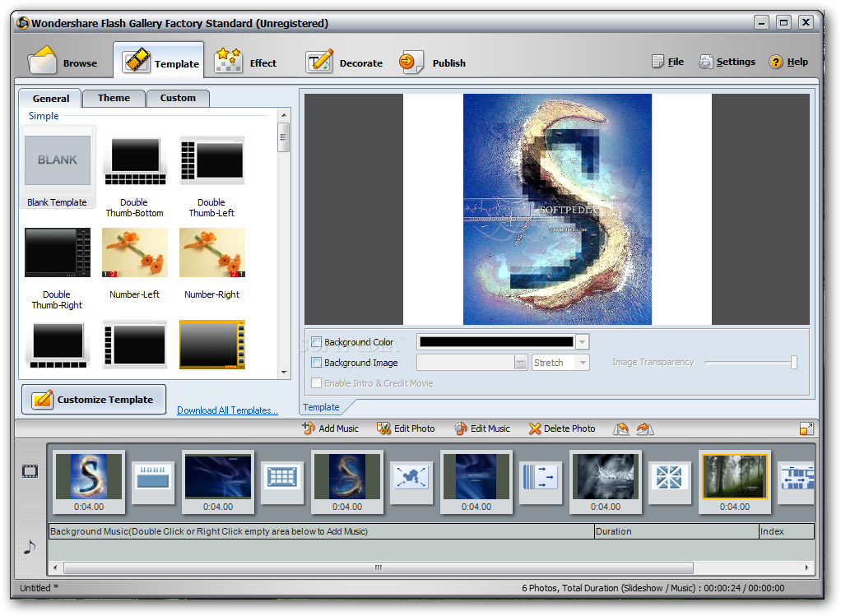Enable the Background Color checkbox
This screenshot has height=616, width=841.
tap(317, 342)
